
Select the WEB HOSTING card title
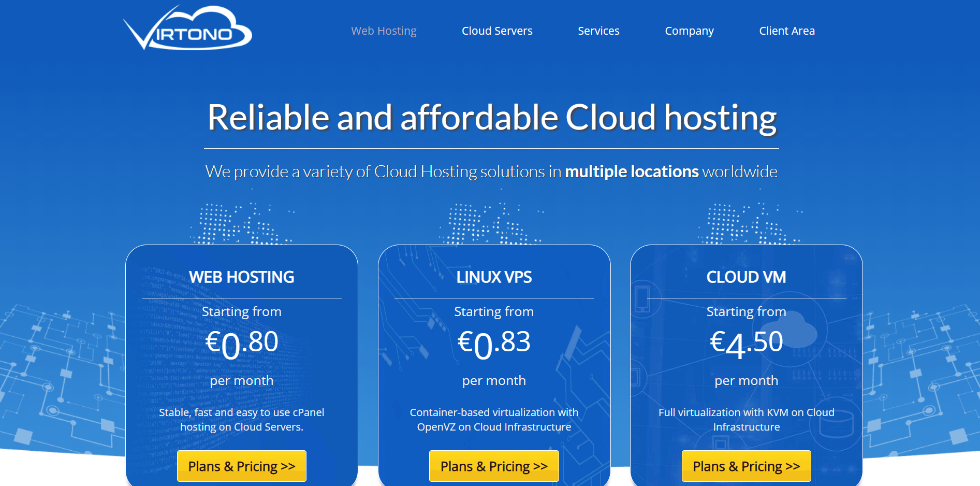click(242, 277)
